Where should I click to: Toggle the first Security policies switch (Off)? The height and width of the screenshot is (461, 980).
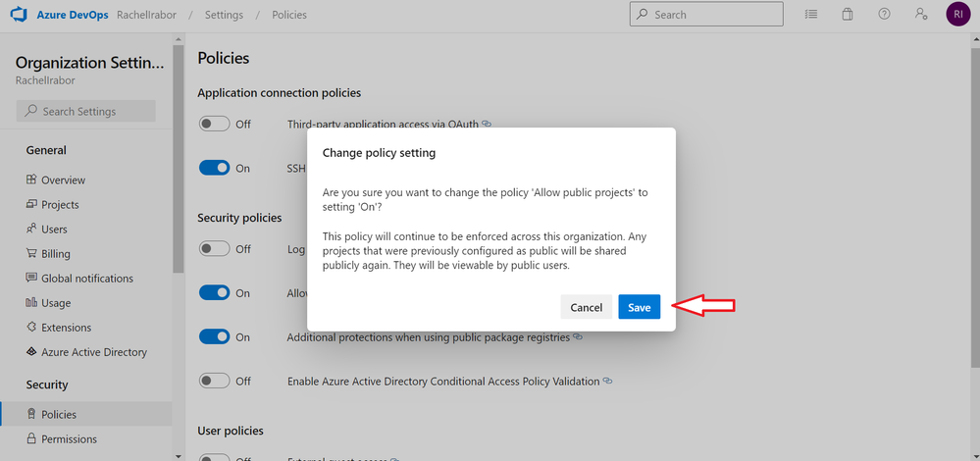click(x=215, y=248)
